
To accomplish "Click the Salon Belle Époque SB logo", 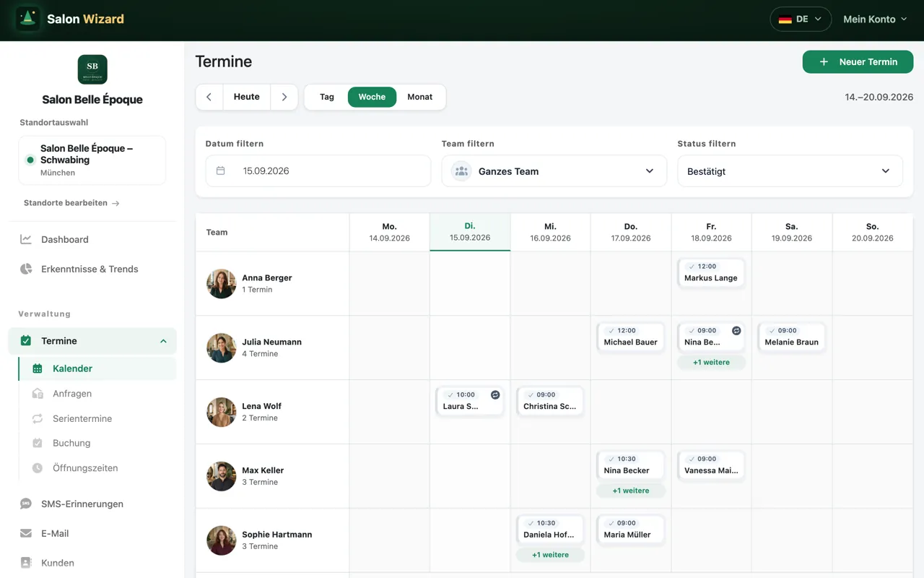I will pos(92,69).
